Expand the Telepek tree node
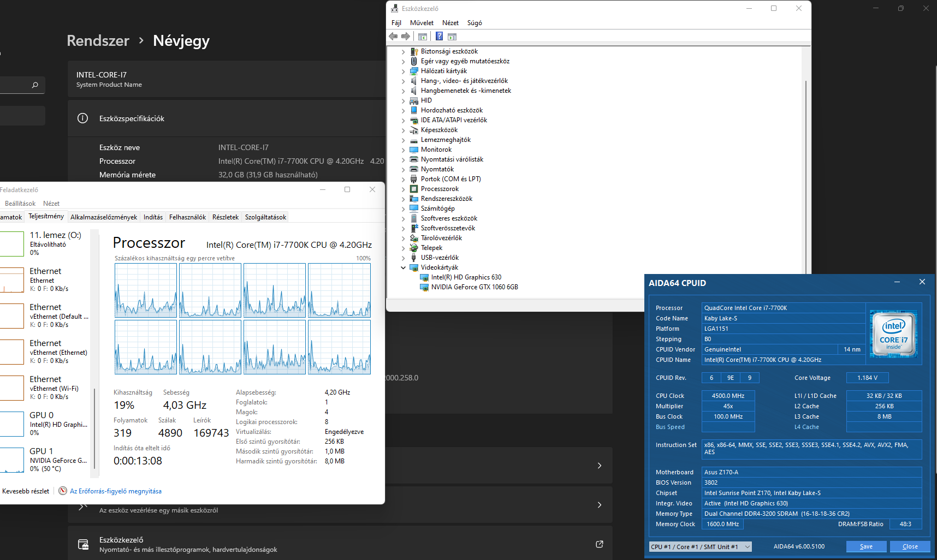This screenshot has height=560, width=937. click(404, 248)
